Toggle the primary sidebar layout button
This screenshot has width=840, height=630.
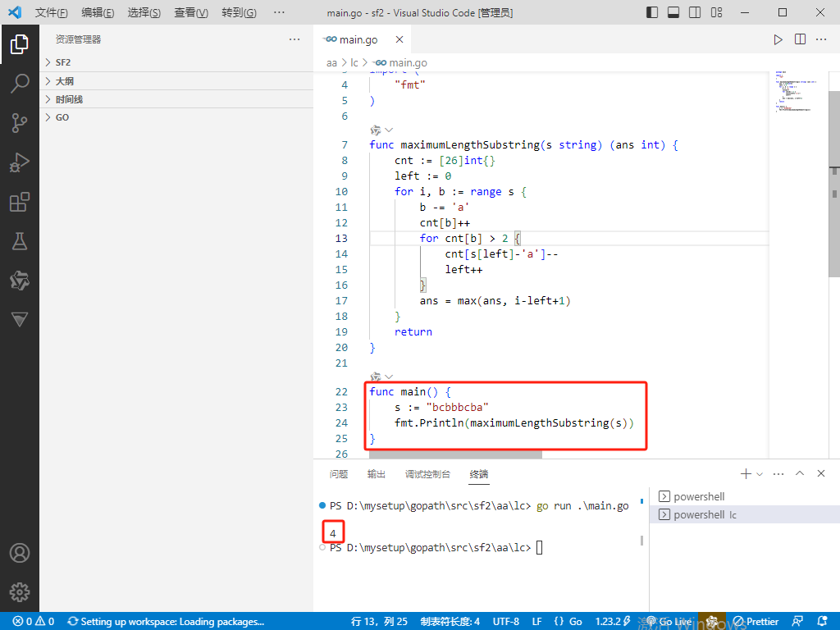tap(652, 12)
